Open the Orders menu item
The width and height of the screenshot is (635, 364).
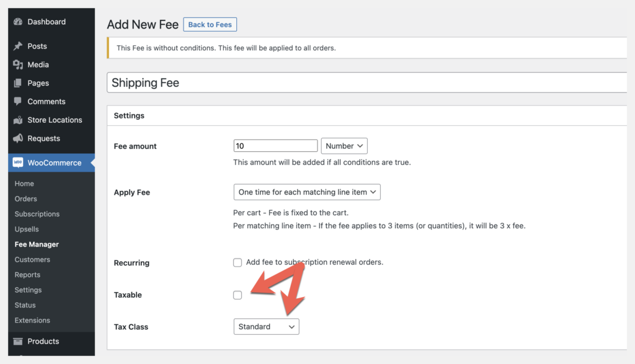(25, 198)
